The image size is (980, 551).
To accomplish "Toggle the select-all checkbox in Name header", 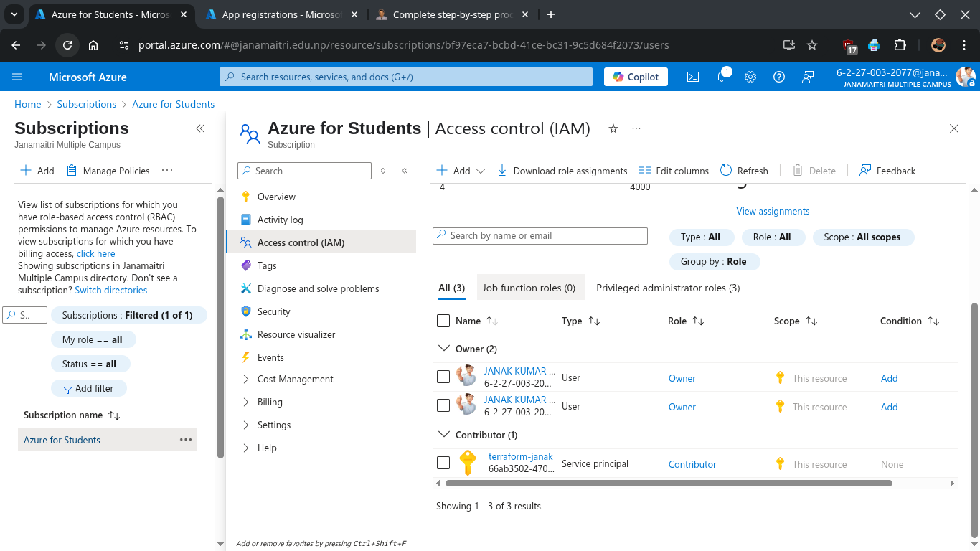I will (443, 321).
